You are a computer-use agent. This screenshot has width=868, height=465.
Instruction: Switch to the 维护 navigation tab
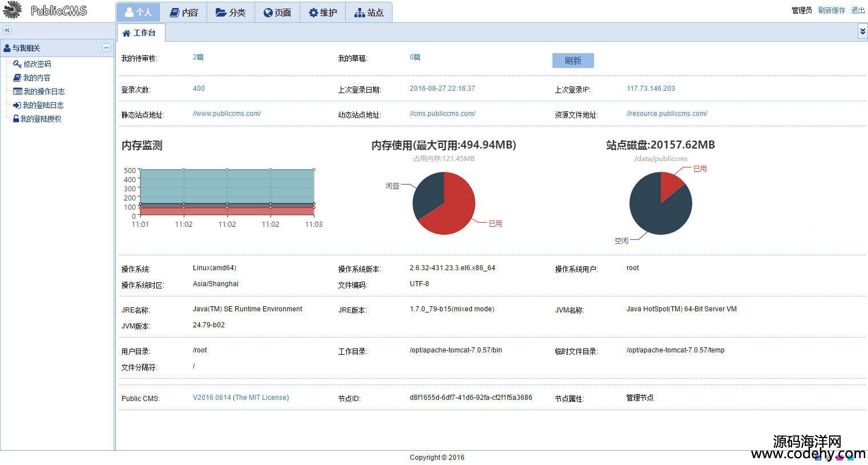click(323, 13)
